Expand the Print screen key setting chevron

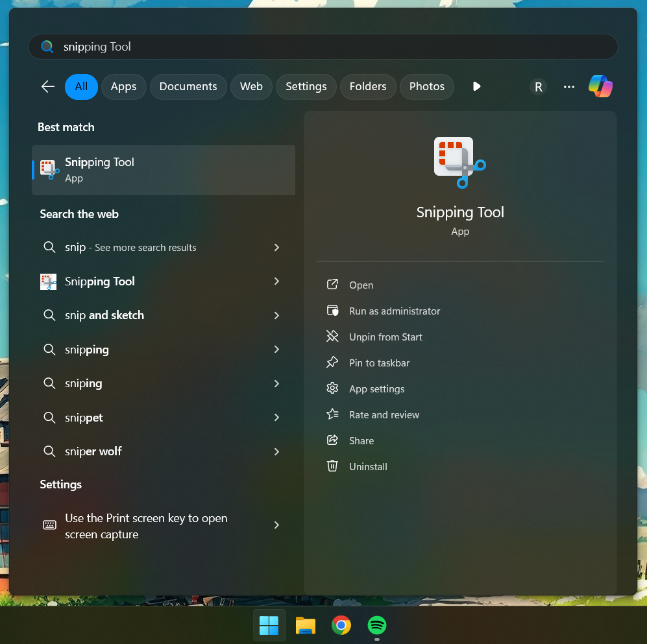(276, 525)
